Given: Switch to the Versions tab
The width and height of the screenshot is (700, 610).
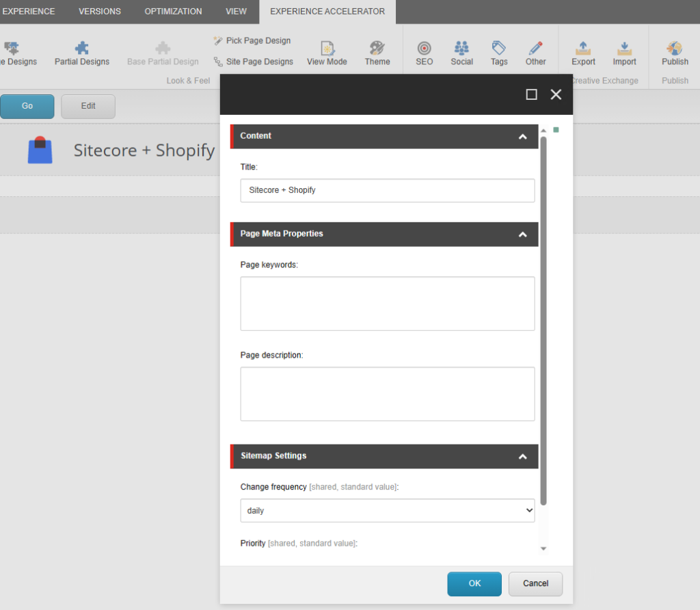Looking at the screenshot, I should (100, 12).
